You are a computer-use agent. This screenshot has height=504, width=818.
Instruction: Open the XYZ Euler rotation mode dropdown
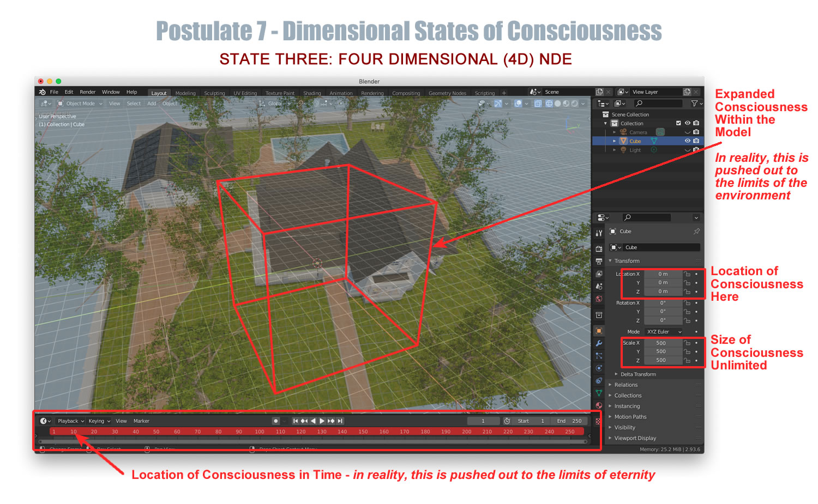pos(663,332)
